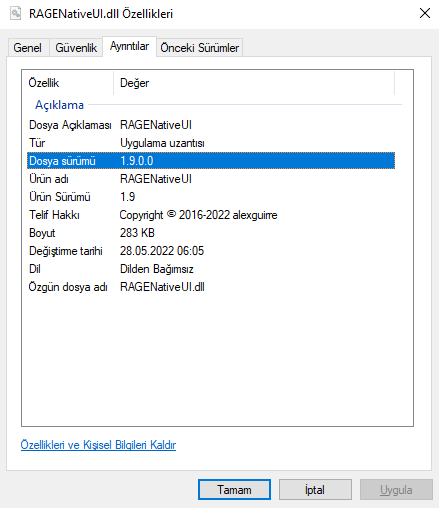Click the Tamam button
Screen dimensions: 439x508
pyautogui.click(x=234, y=490)
